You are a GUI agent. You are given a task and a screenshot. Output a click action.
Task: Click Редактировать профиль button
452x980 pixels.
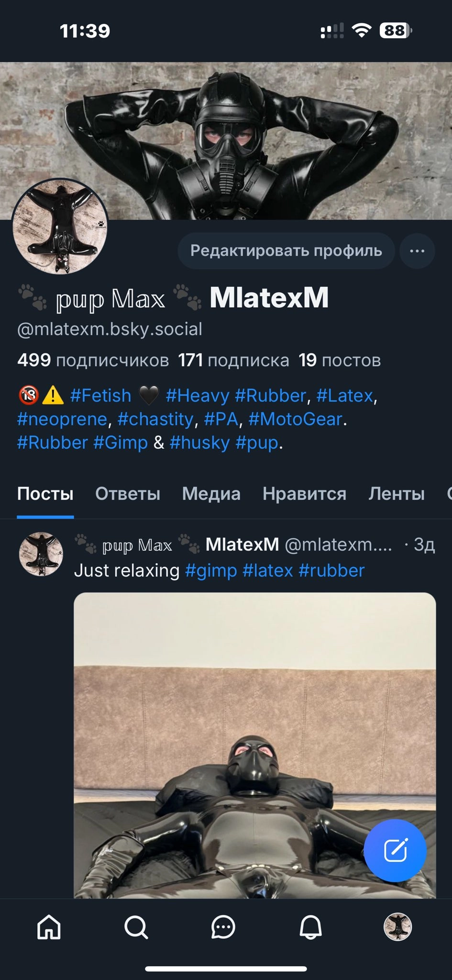click(x=286, y=251)
